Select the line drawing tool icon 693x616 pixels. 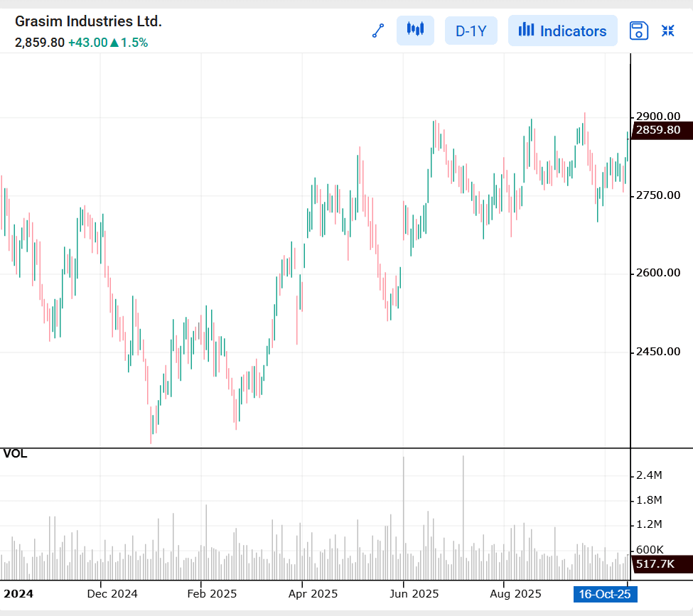378,31
